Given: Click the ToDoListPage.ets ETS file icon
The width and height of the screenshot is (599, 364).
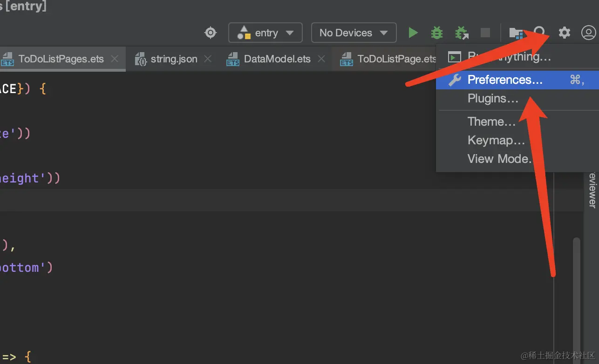Looking at the screenshot, I should pyautogui.click(x=347, y=59).
